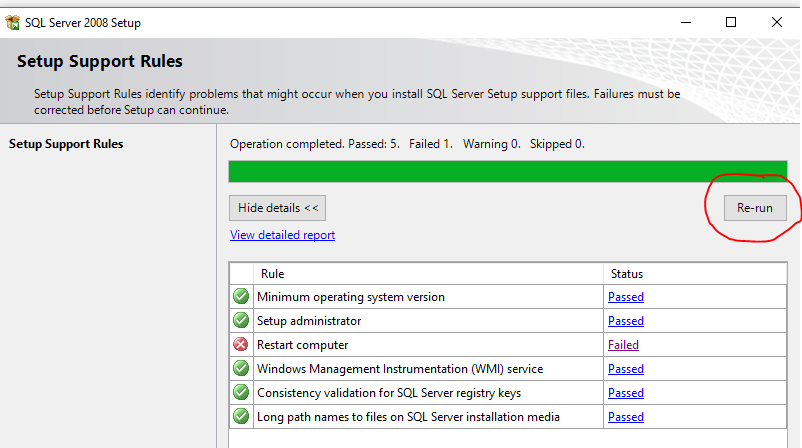
Task: Select the Minimum operating system version rule text
Action: [351, 297]
